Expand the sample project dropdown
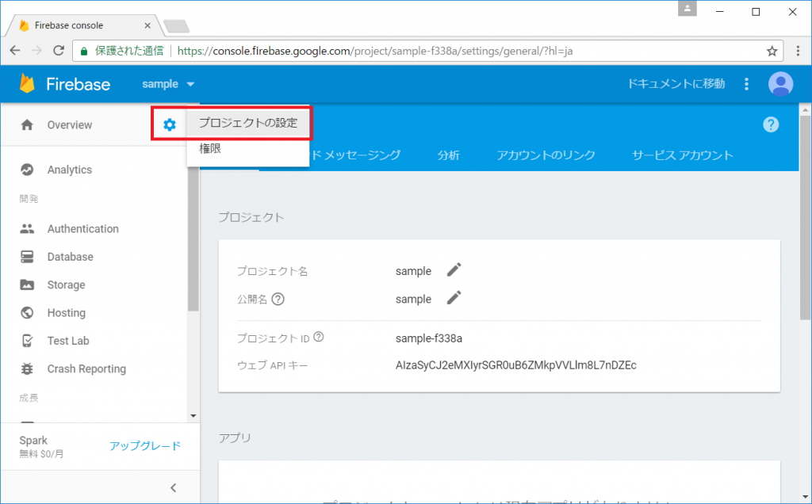Screen dimensions: 812x504 pyautogui.click(x=167, y=83)
